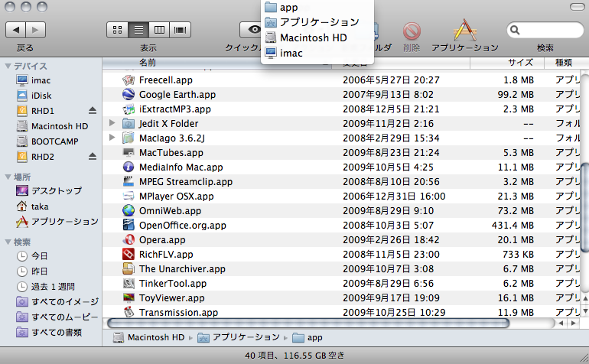Switch to column view
The height and width of the screenshot is (364, 589).
[x=159, y=30]
